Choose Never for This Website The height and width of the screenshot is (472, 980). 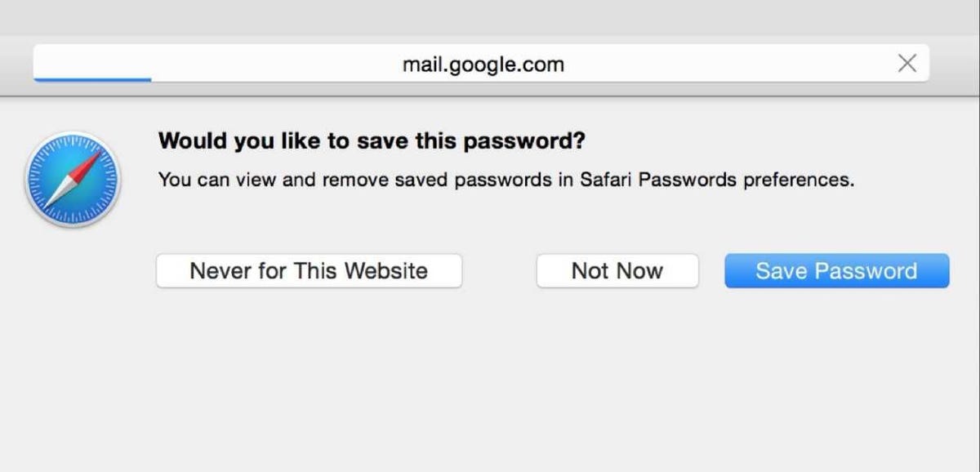click(309, 271)
